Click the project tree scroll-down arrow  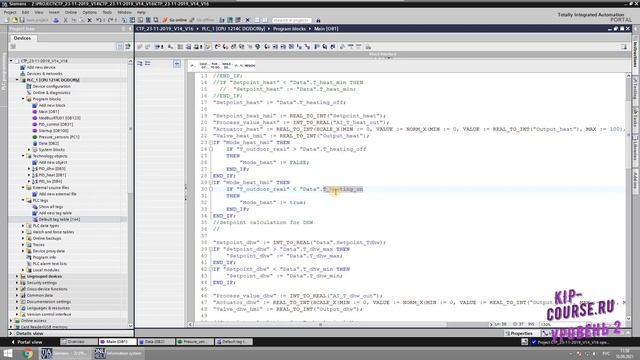pyautogui.click(x=130, y=326)
